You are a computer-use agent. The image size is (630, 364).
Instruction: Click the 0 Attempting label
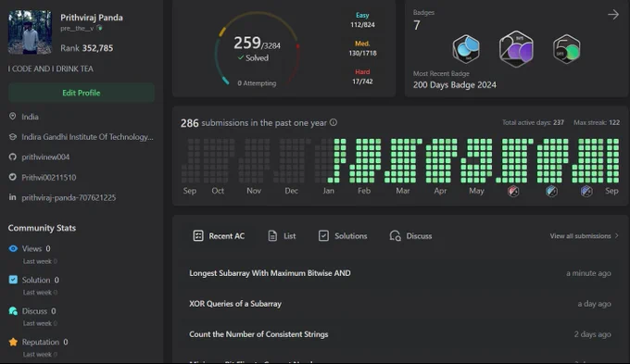[x=257, y=83]
